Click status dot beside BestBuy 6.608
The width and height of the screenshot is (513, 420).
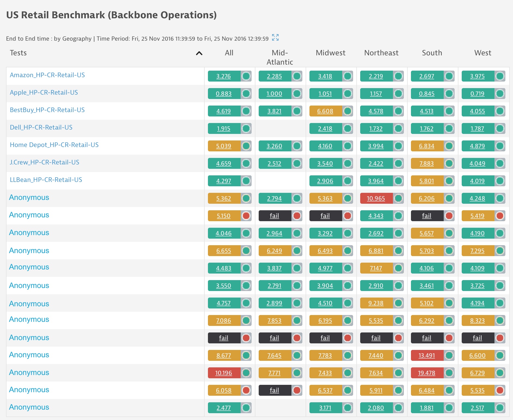(348, 111)
